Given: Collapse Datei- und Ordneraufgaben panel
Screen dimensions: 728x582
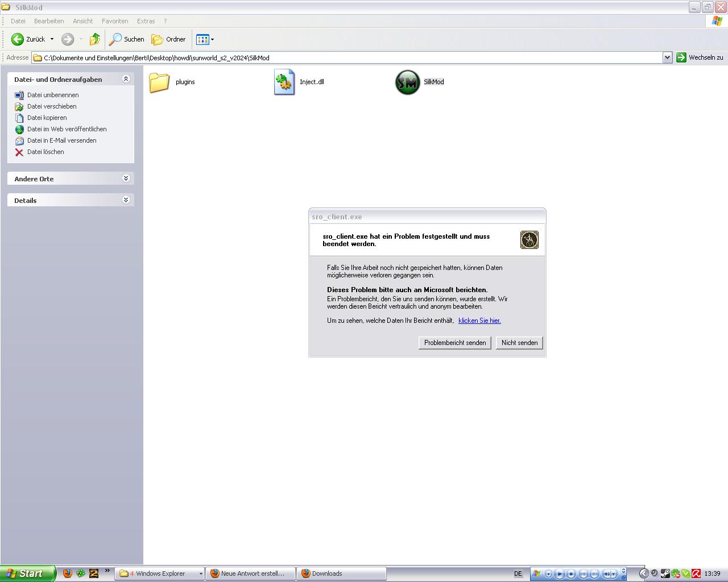Looking at the screenshot, I should (126, 79).
